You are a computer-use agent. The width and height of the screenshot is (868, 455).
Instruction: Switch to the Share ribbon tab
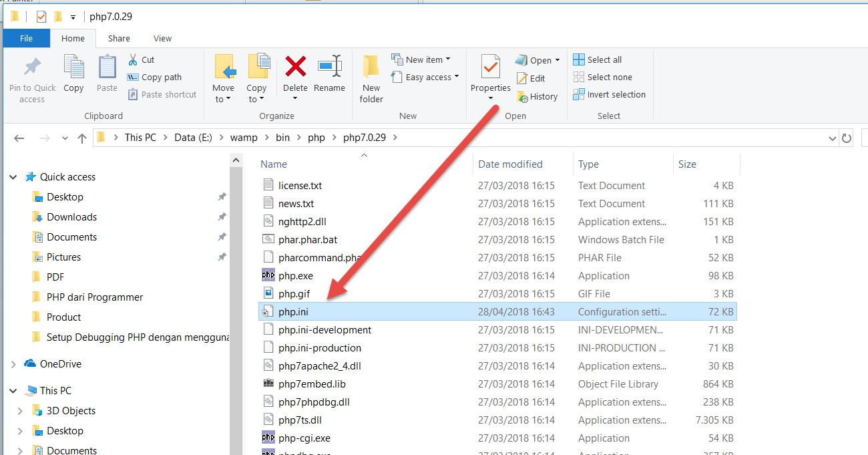point(119,38)
